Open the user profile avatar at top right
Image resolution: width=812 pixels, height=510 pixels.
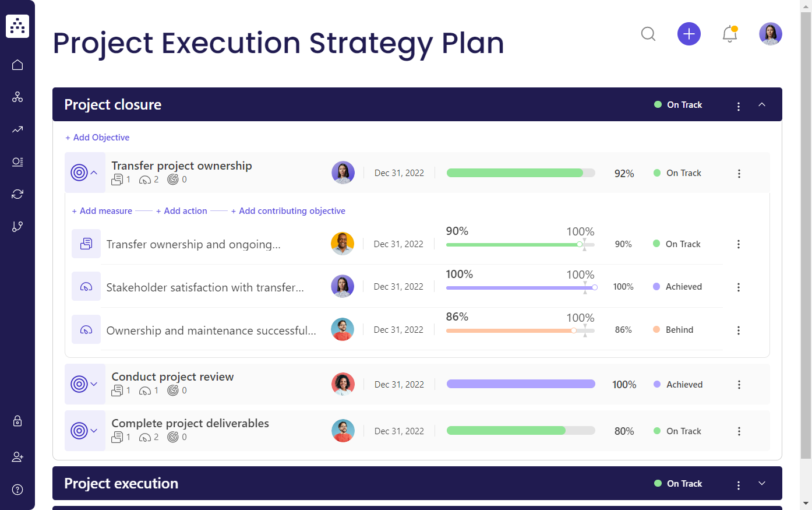point(770,34)
